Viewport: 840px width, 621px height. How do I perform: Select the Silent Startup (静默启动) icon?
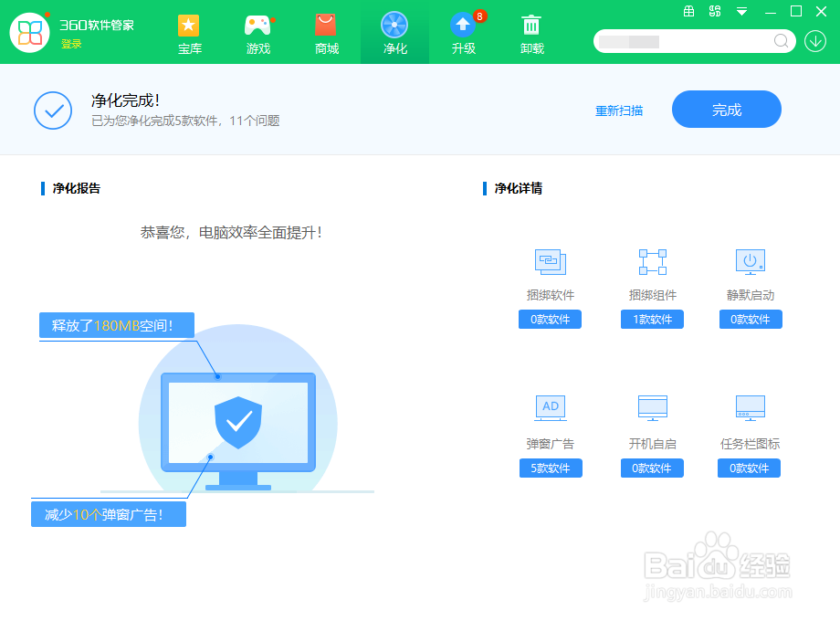coord(750,262)
